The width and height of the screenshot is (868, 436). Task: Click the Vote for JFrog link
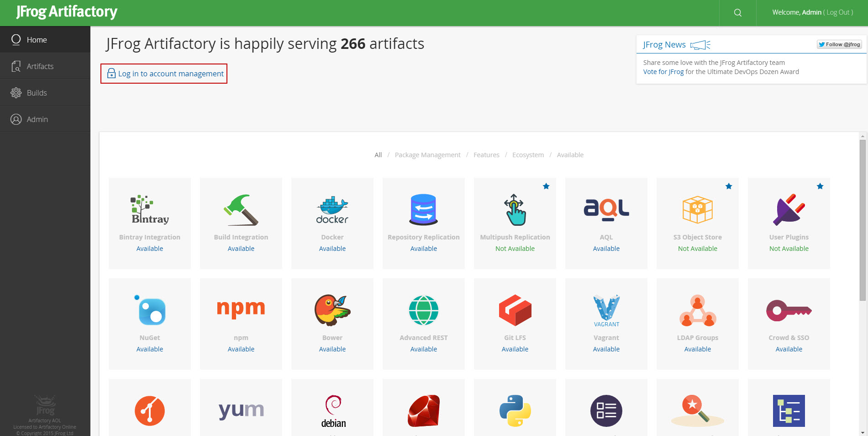click(663, 72)
